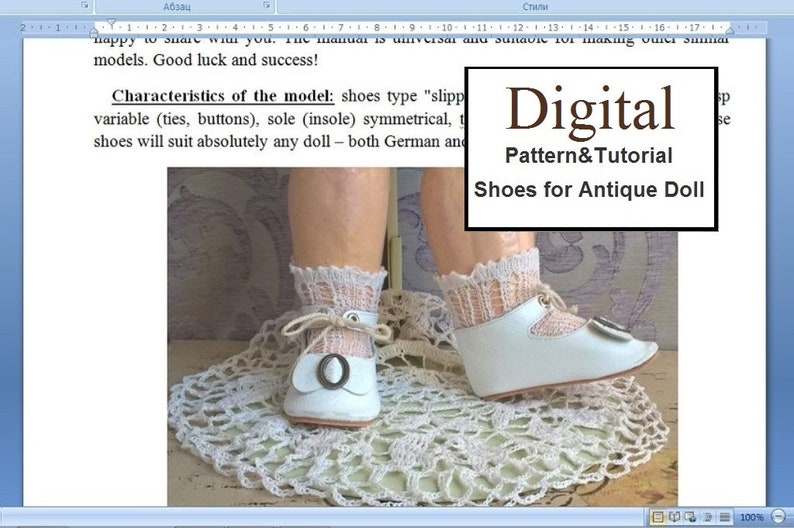Click the text 'Good luck and success!'

pyautogui.click(x=235, y=60)
